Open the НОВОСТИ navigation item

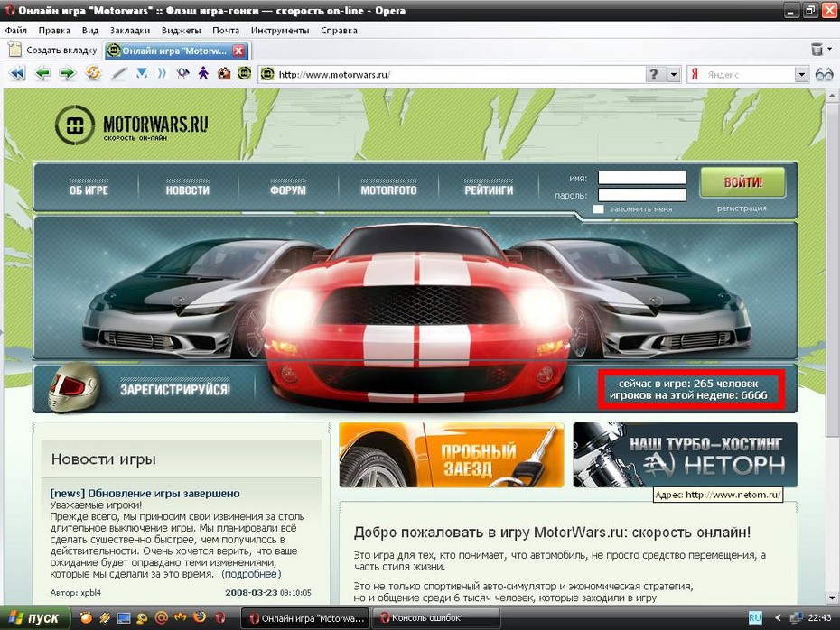click(x=188, y=190)
